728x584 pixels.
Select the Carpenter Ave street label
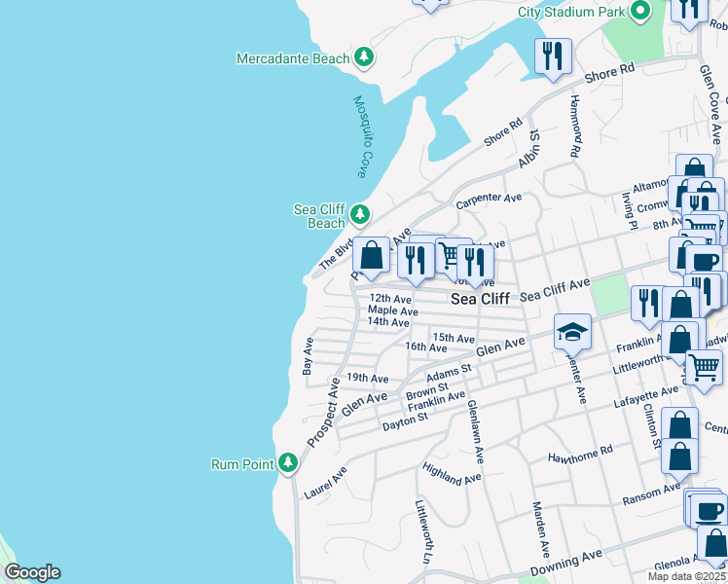[x=489, y=201]
